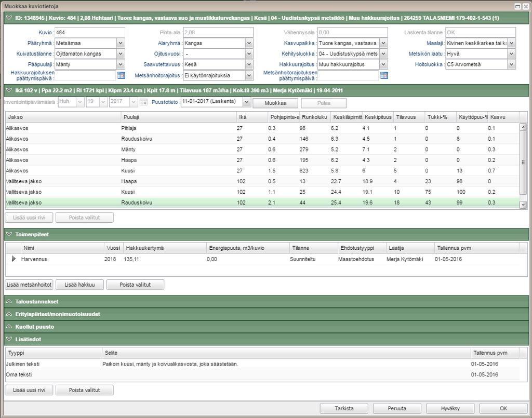Open the Kehitysluokka dropdown
The height and width of the screenshot is (418, 532).
coord(383,53)
